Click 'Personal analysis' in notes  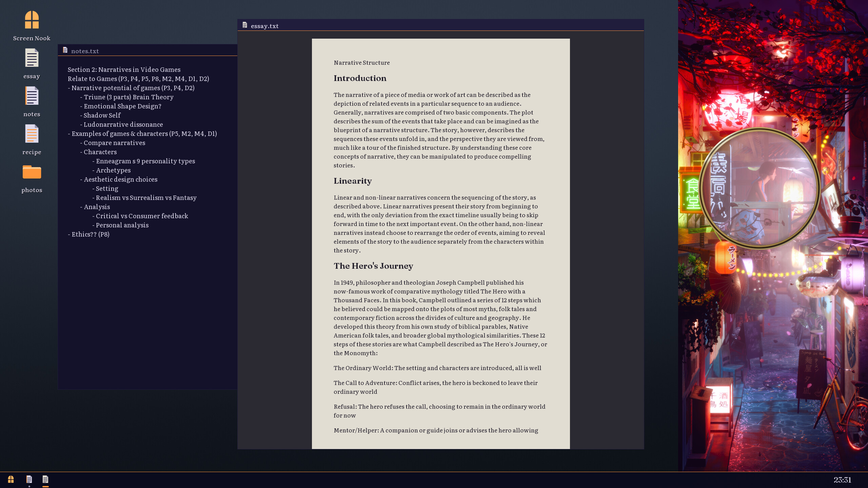click(120, 225)
